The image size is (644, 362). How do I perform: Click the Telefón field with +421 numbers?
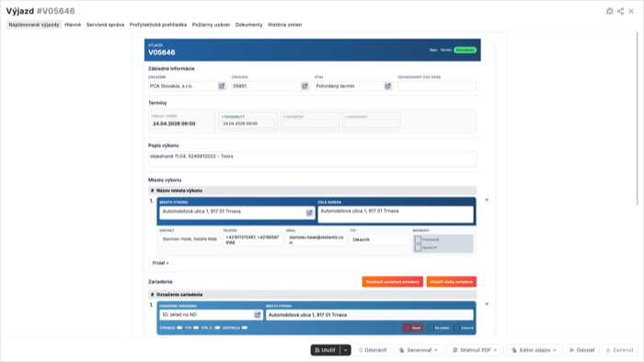(253, 239)
